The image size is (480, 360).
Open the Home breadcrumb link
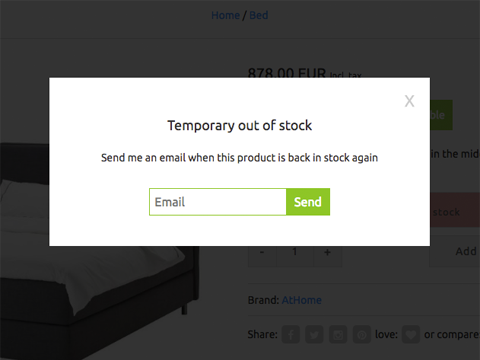coord(225,15)
